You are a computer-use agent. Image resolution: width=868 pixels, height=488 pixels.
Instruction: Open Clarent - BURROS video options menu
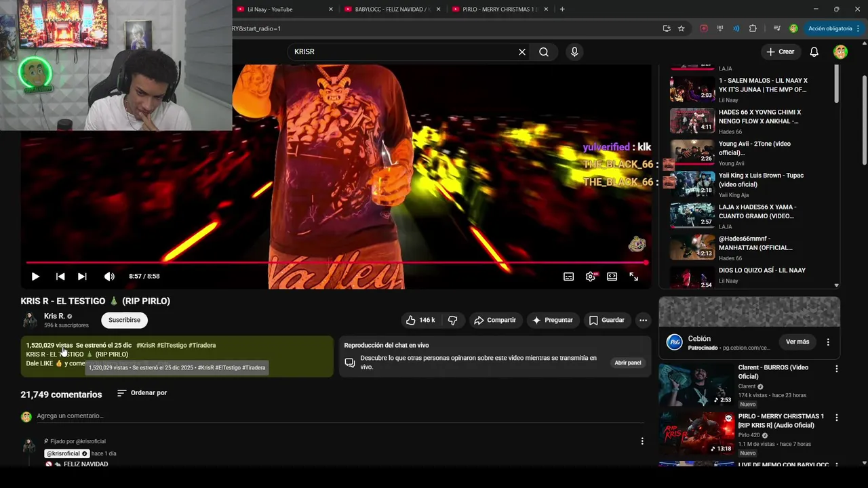pyautogui.click(x=836, y=369)
